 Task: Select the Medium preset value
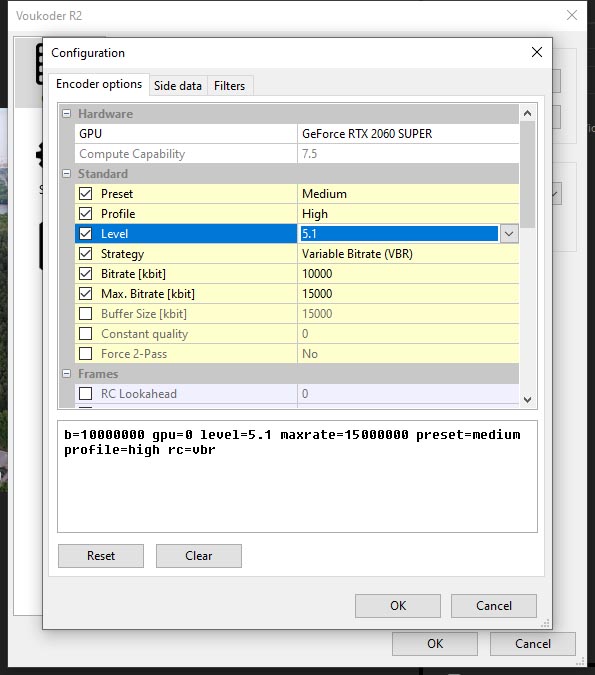tap(408, 194)
